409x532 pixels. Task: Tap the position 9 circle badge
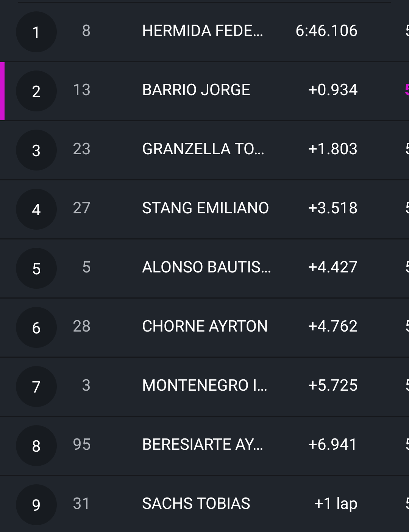point(36,505)
